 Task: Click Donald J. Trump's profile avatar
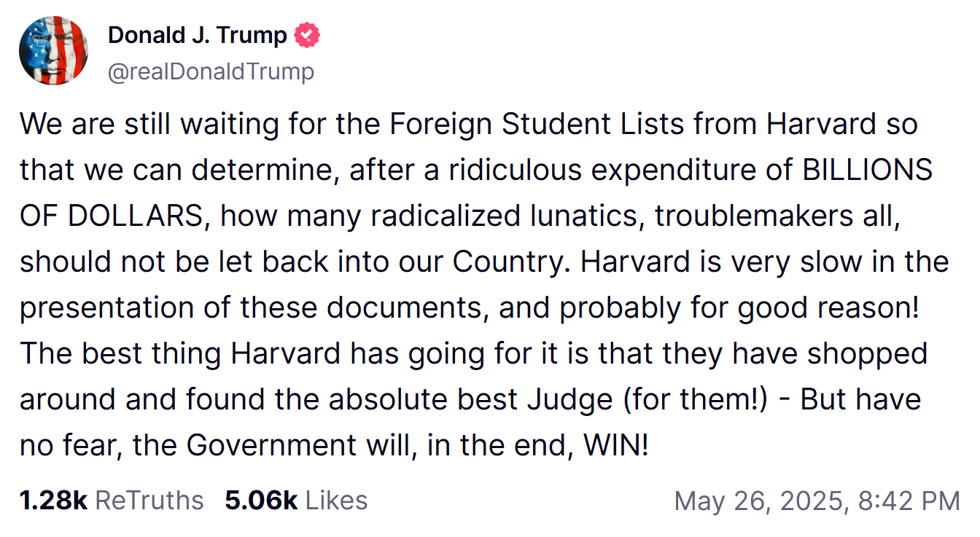(53, 50)
